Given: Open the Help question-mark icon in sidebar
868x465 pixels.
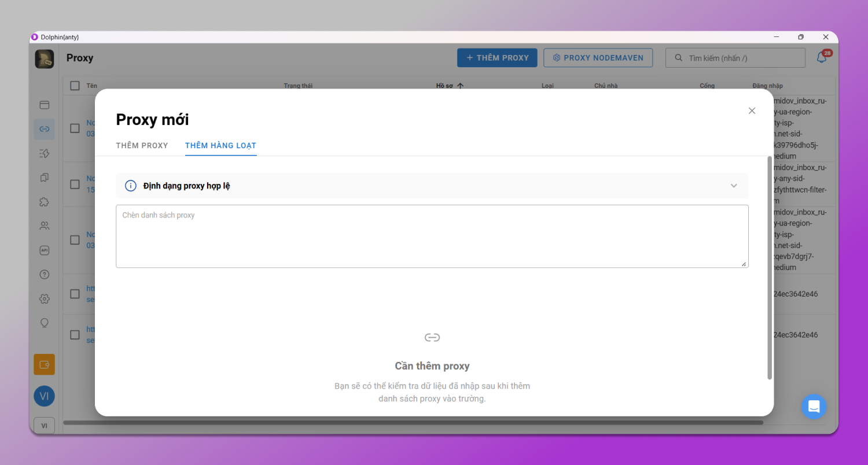Looking at the screenshot, I should (44, 274).
